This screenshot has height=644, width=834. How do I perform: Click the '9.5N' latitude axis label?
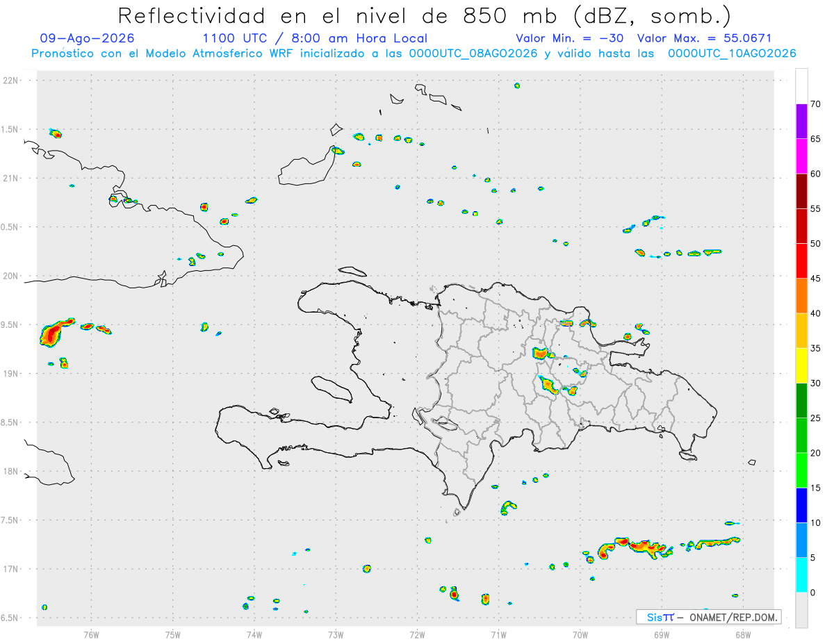tap(10, 324)
